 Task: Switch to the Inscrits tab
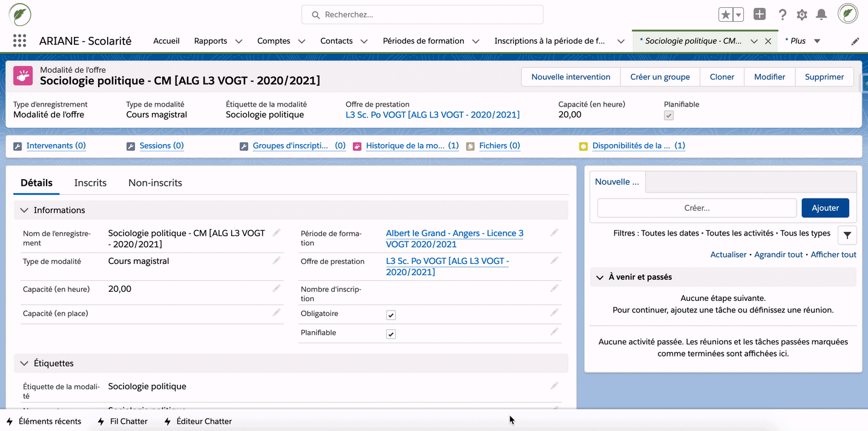coord(90,183)
